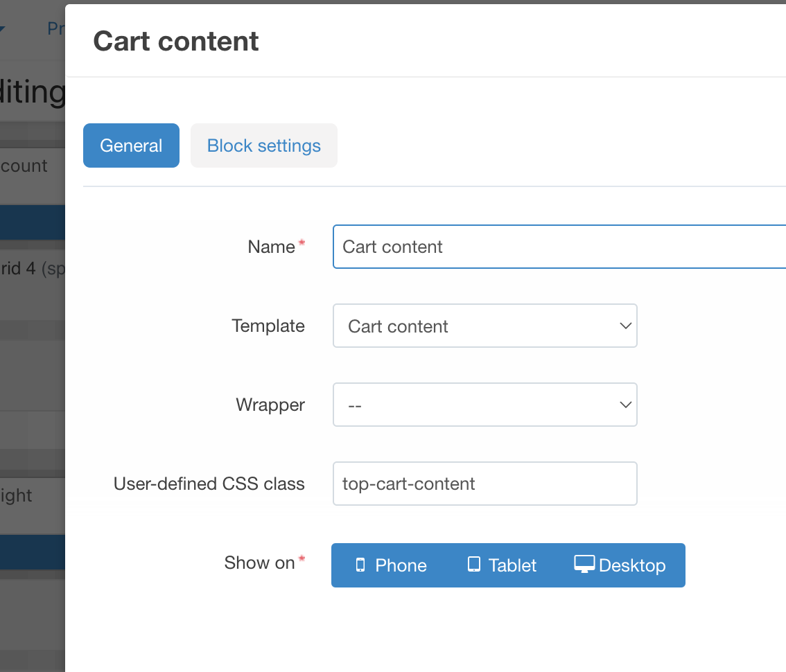Screen dimensions: 786x672
Task: Focus the Name input field
Action: point(559,247)
